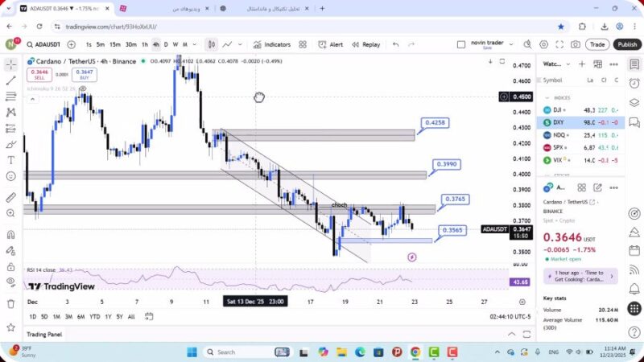The image size is (644, 362).
Task: Select the Measure ruler tool
Action: [x=11, y=197]
